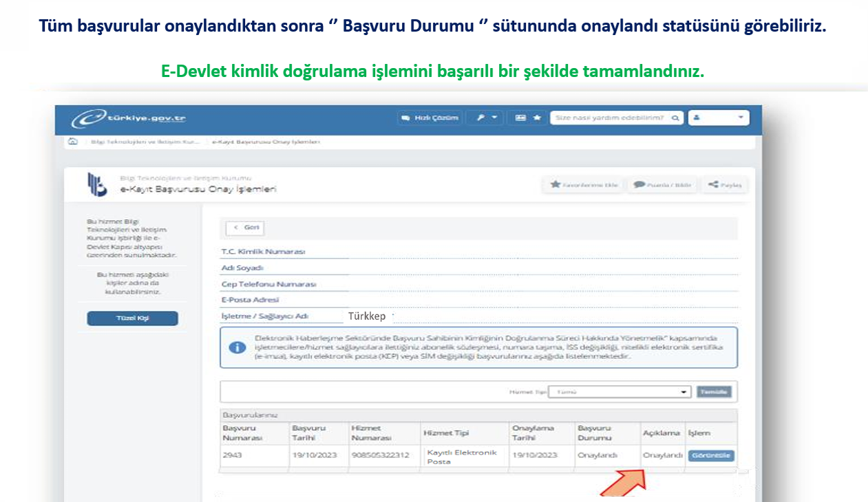Click the search magnifier icon

[676, 118]
